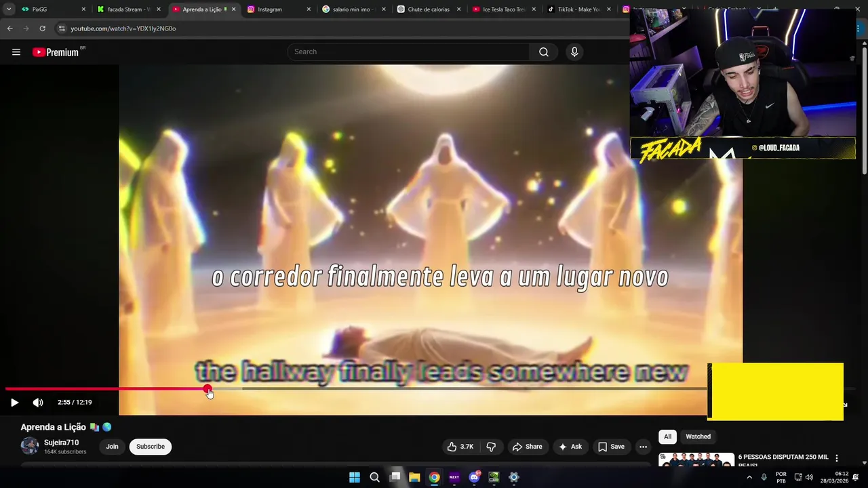Show hidden system tray icons
The height and width of the screenshot is (488, 868).
pyautogui.click(x=749, y=477)
